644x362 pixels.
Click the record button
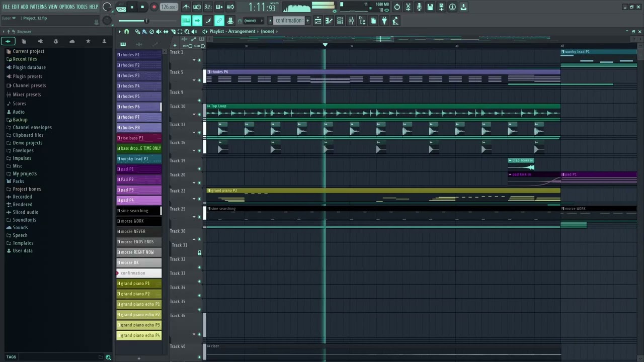[154, 7]
